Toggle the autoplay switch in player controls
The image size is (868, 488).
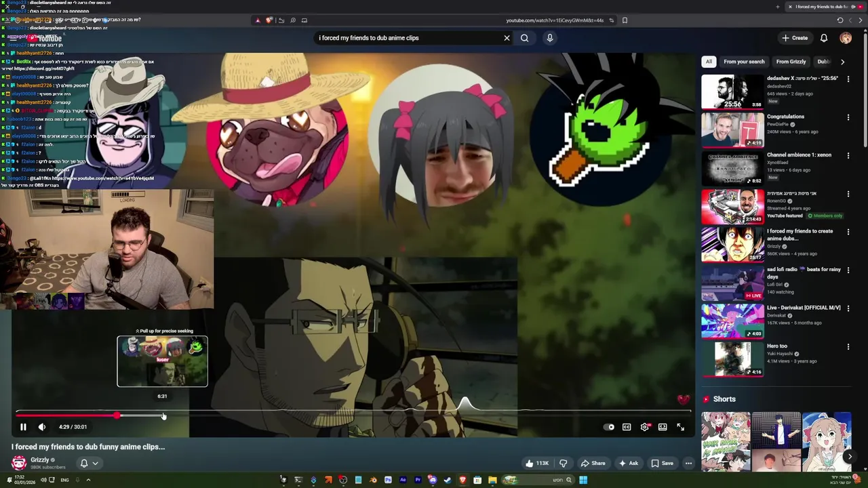pos(609,427)
